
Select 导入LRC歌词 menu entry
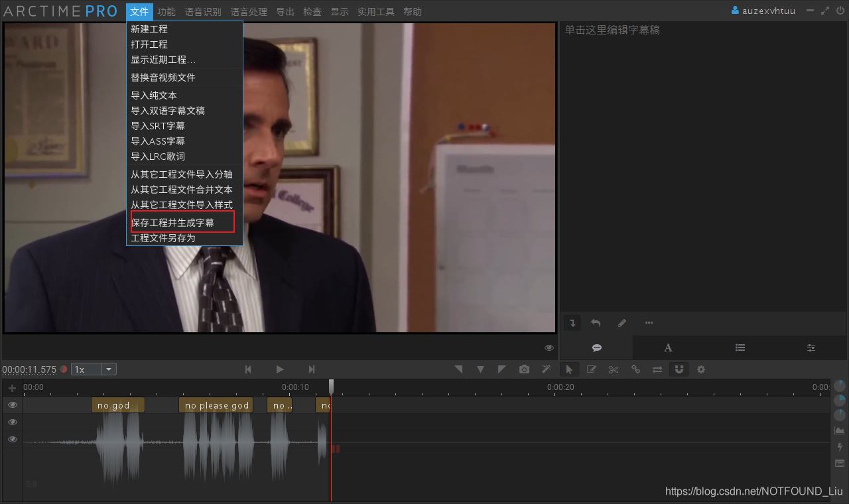184,157
